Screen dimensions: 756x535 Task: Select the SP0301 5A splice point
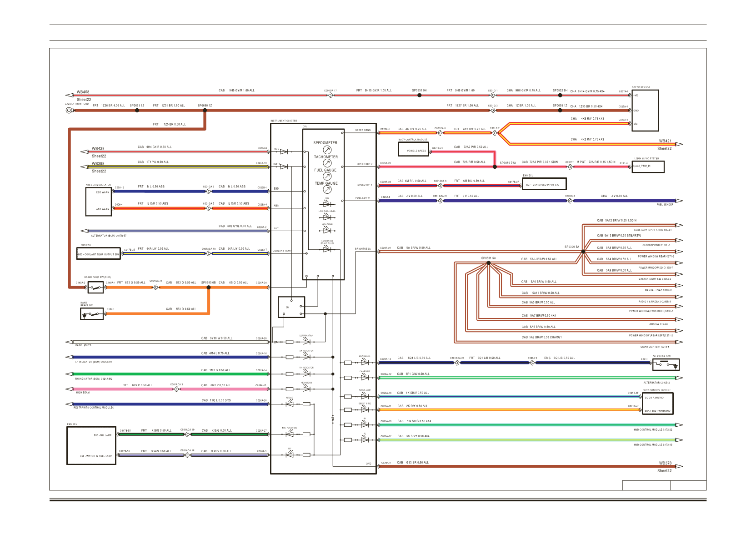pos(488,262)
